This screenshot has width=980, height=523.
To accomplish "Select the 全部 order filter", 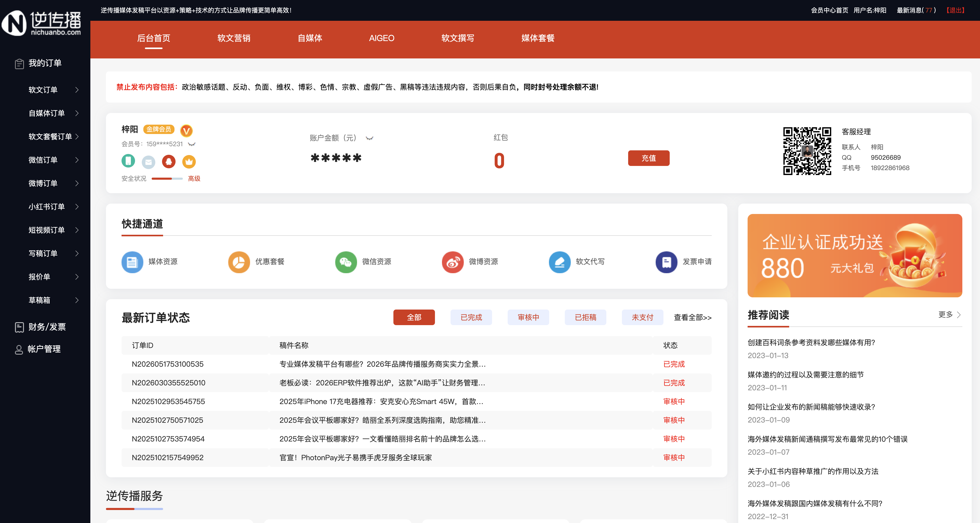I will click(414, 317).
